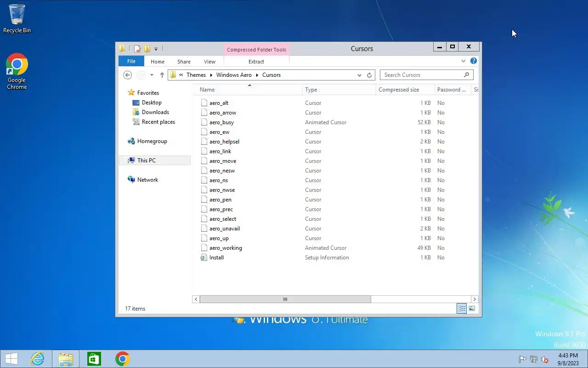Select the aero_ns file name
Viewport: 588px width, 368px height.
219,180
